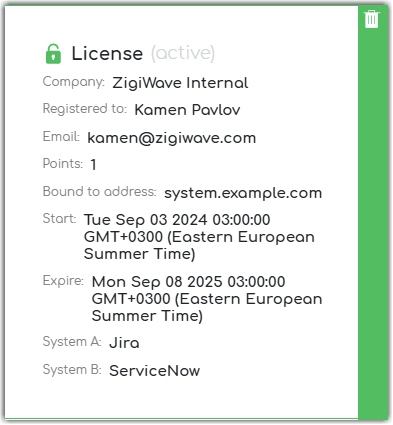
Task: Click the System A value Jira
Action: (124, 343)
